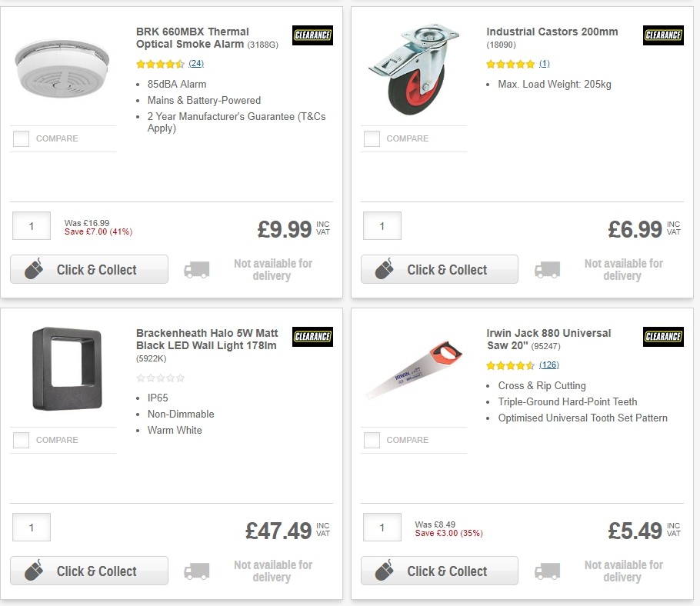
Task: View the 126 reviews for the Irwin saw
Action: click(548, 365)
